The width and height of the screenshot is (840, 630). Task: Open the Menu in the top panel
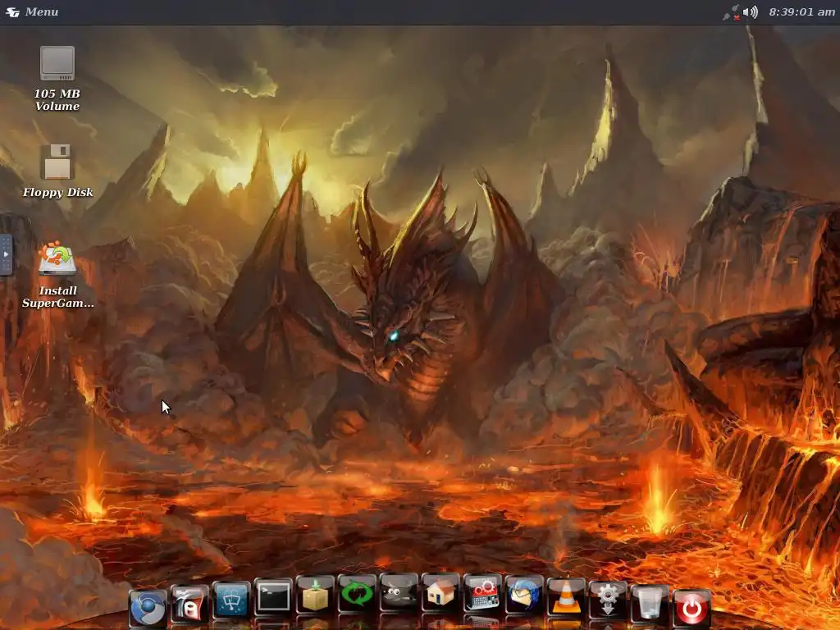[x=32, y=11]
